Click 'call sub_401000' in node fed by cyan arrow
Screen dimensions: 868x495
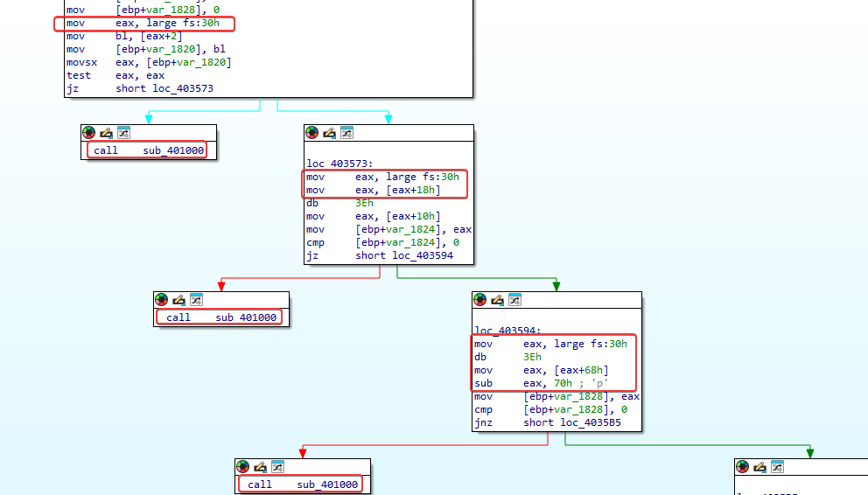pos(149,150)
